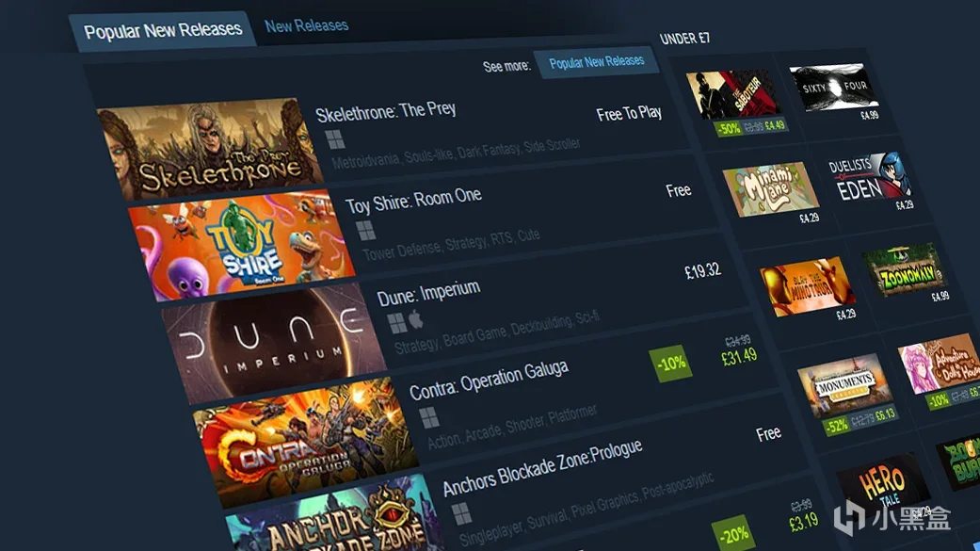The width and height of the screenshot is (980, 551).
Task: Open Minami Lane game capsule
Action: click(771, 189)
